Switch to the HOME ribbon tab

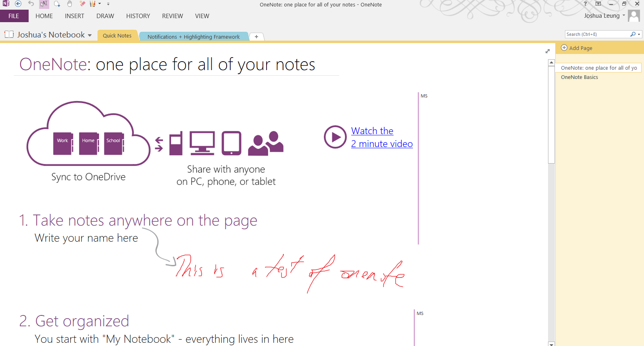click(44, 16)
